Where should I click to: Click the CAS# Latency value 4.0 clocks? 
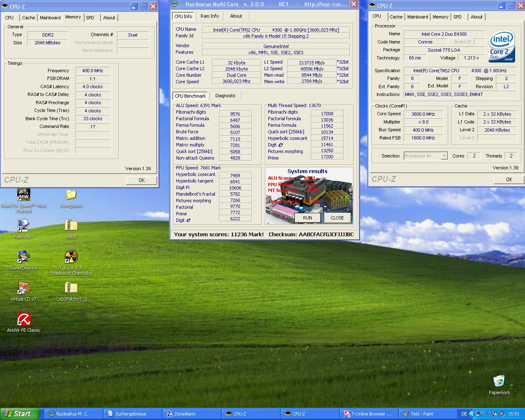(x=93, y=87)
